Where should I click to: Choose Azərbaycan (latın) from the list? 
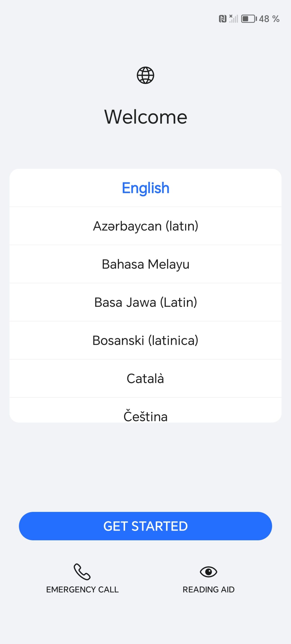tap(145, 226)
